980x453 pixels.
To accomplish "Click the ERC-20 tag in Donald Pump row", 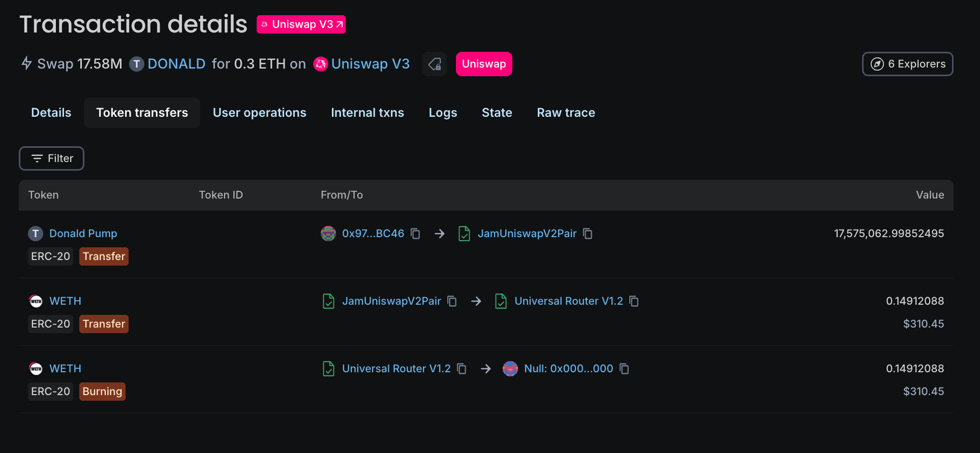I will [x=50, y=256].
